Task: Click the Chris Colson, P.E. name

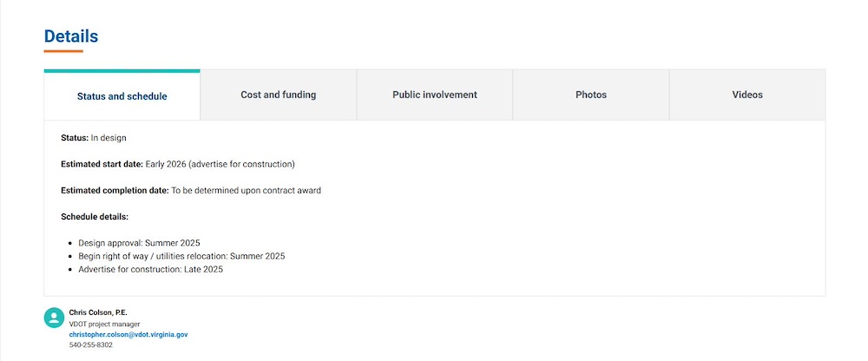Action: [98, 312]
